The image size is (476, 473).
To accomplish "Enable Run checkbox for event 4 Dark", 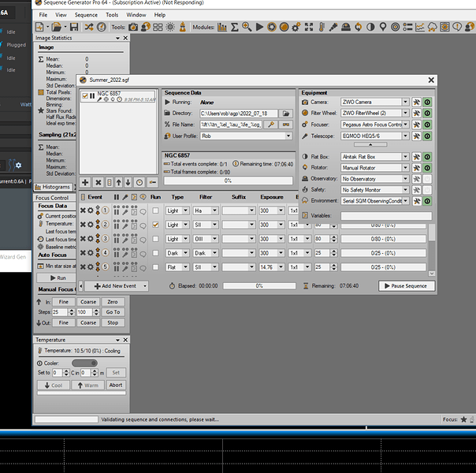I will [155, 253].
